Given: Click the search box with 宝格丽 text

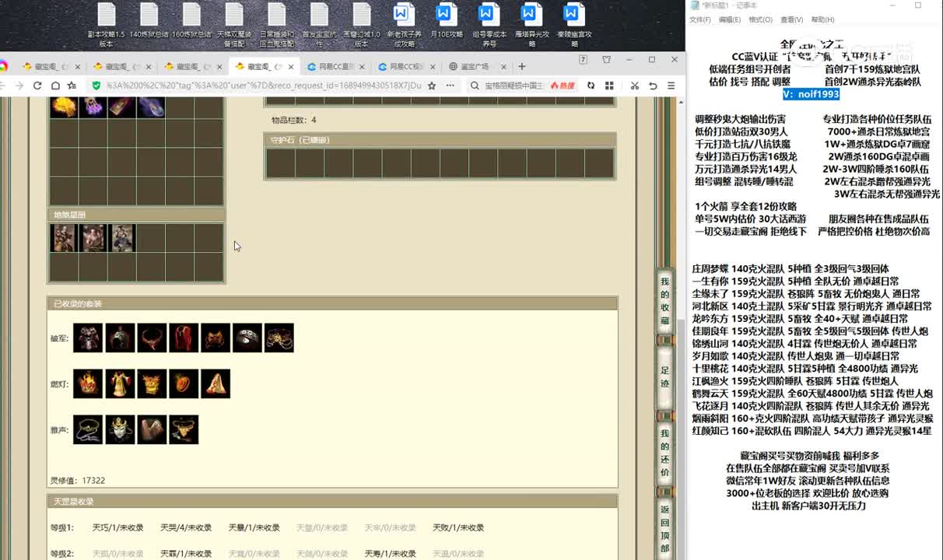Looking at the screenshot, I should tap(514, 86).
